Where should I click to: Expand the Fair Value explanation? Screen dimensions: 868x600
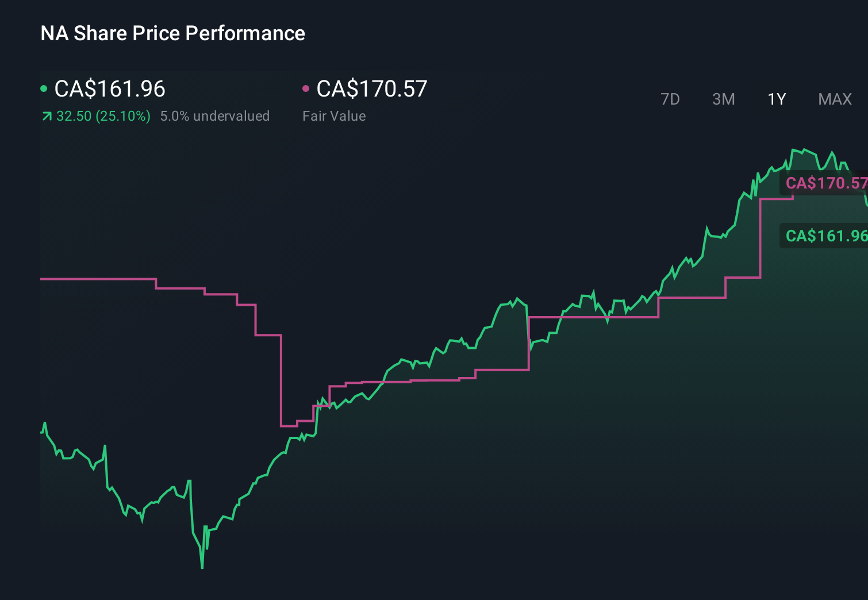[x=334, y=116]
